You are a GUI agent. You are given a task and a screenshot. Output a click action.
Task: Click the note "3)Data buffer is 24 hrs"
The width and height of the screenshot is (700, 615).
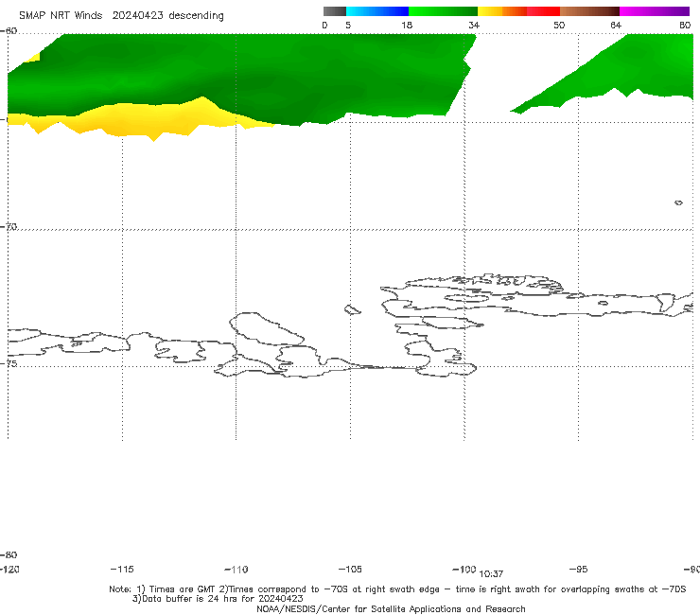pyautogui.click(x=218, y=599)
